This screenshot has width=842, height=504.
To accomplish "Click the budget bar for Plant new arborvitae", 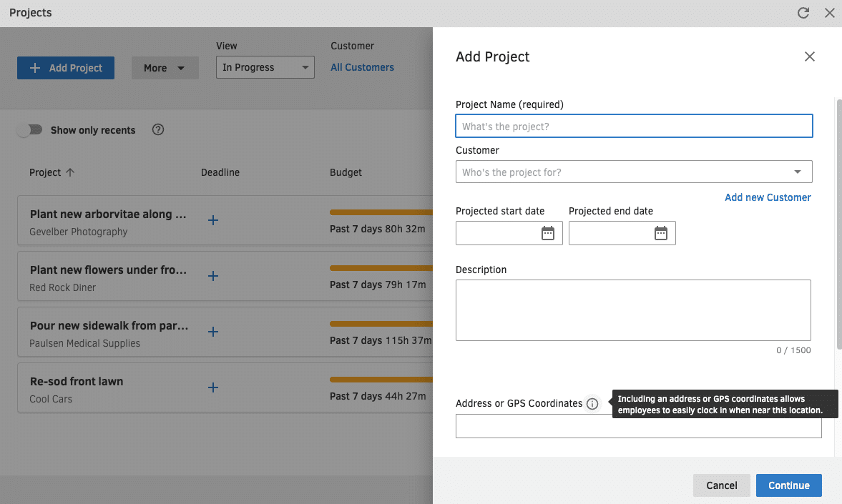I will pyautogui.click(x=381, y=212).
